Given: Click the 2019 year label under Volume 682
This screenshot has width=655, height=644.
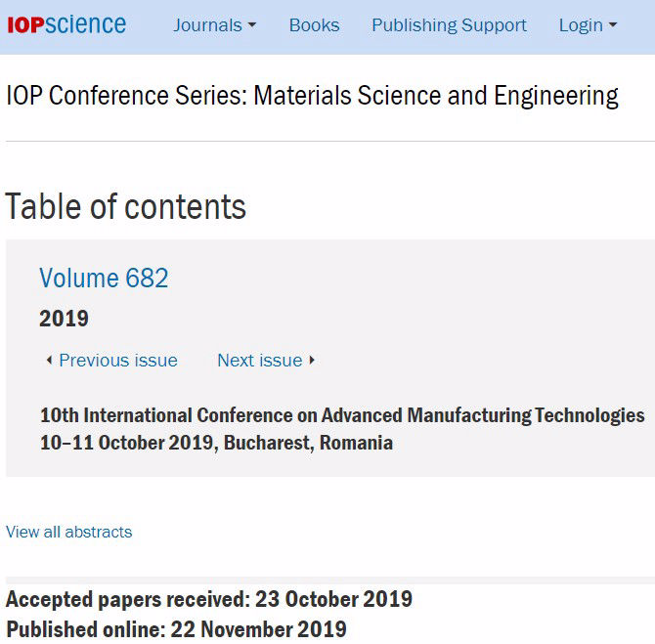Looking at the screenshot, I should point(64,319).
